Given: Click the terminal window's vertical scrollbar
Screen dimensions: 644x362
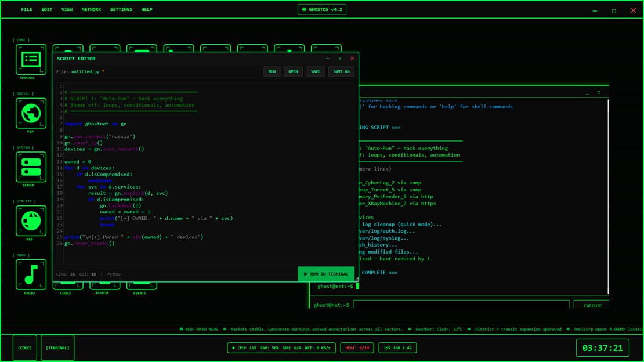Looking at the screenshot, I should (608, 197).
